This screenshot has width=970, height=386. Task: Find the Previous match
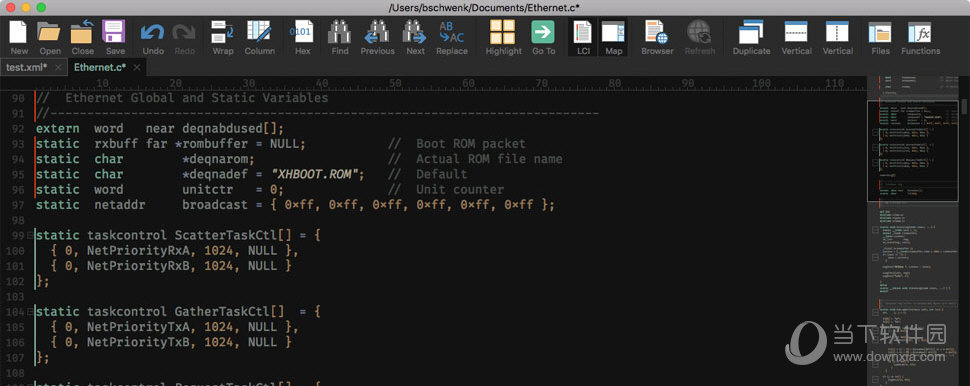pyautogui.click(x=377, y=37)
